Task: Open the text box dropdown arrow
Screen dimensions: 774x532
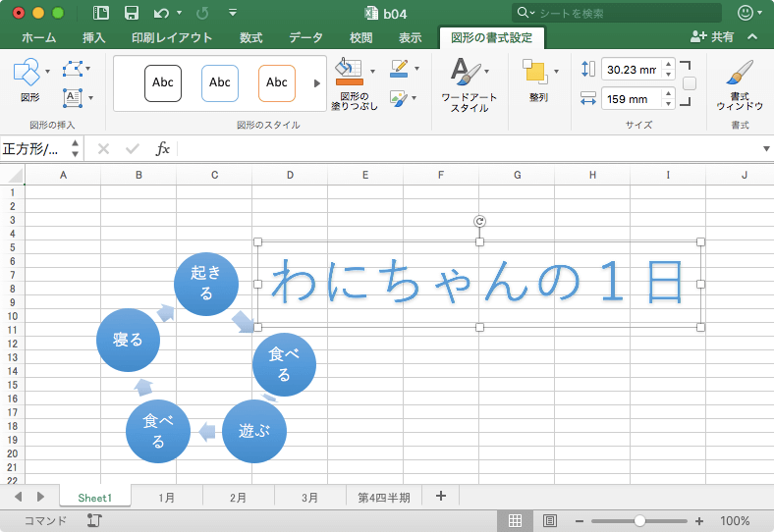Action: (90, 98)
